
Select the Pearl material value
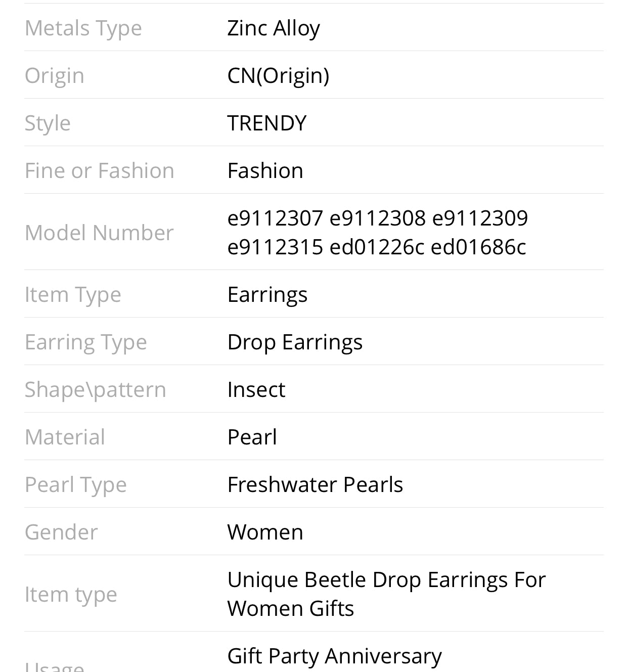[252, 437]
